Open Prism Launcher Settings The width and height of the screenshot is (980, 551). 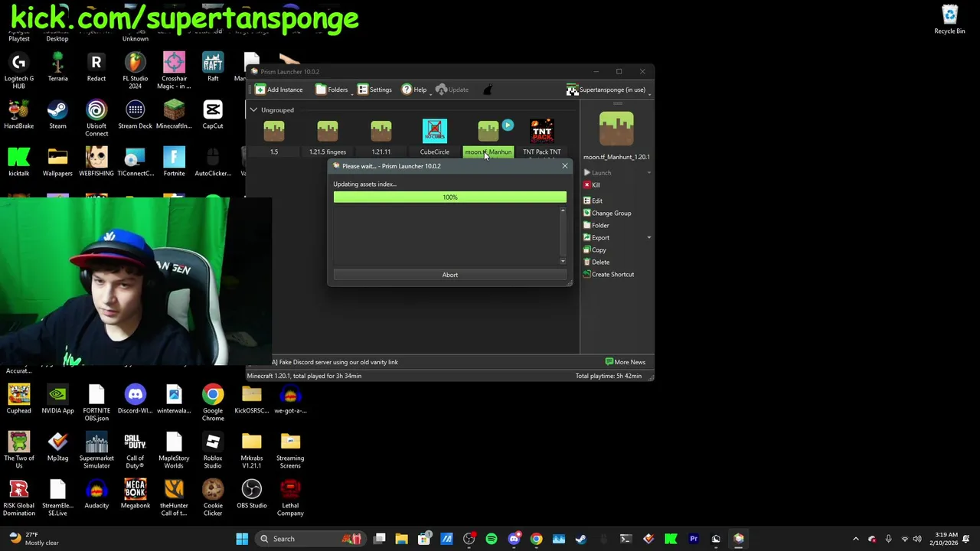(374, 90)
